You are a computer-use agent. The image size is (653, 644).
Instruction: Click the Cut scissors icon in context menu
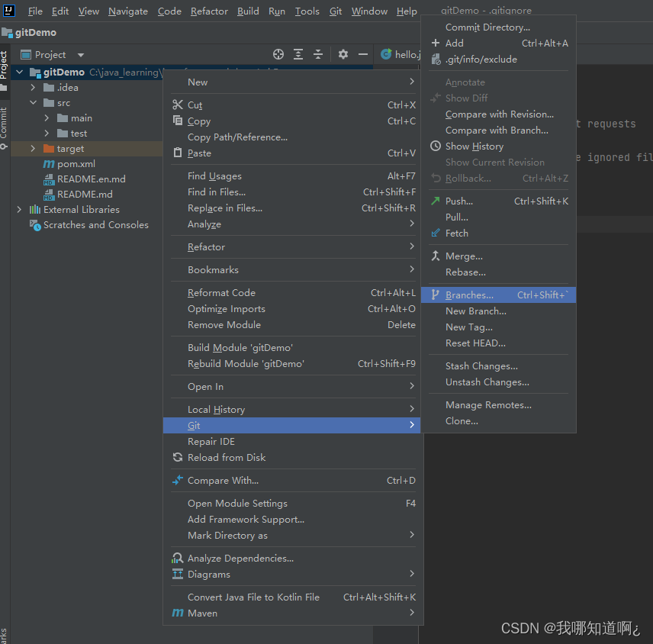coord(178,105)
